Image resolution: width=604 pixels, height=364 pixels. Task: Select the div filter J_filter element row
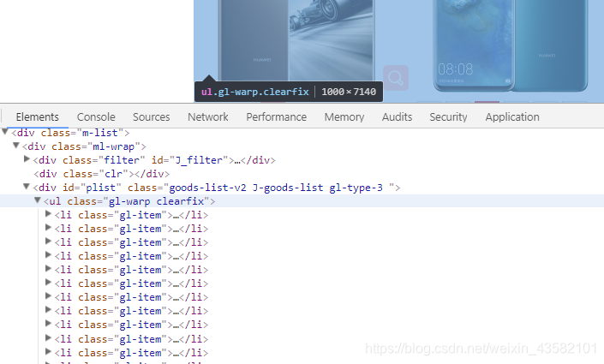pos(302,160)
